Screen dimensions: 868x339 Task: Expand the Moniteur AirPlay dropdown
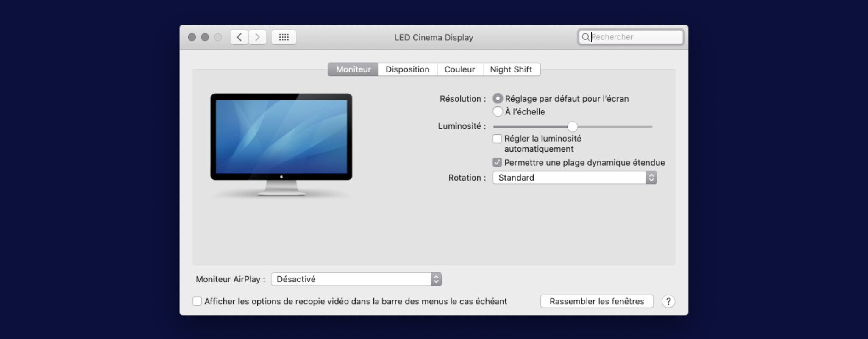pyautogui.click(x=356, y=279)
